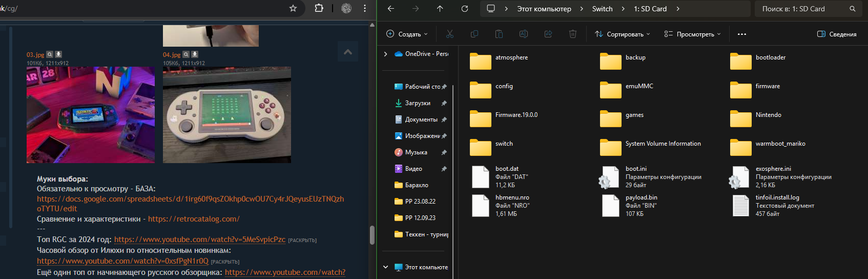Click РАСКРЫТЬ next to the 5MeSvpicPzc link
868x279 pixels.
pos(302,241)
